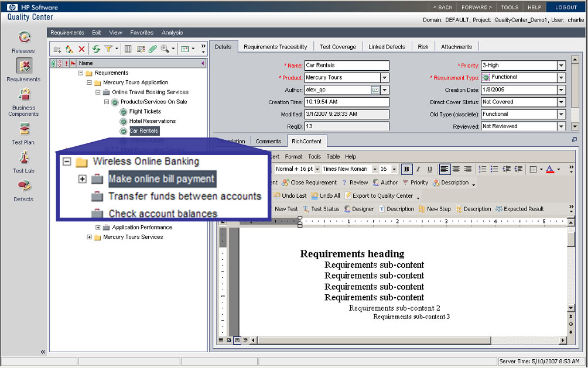Switch to the Requirements Traceability tab
Viewport: 588px width, 368px height.
[x=275, y=47]
